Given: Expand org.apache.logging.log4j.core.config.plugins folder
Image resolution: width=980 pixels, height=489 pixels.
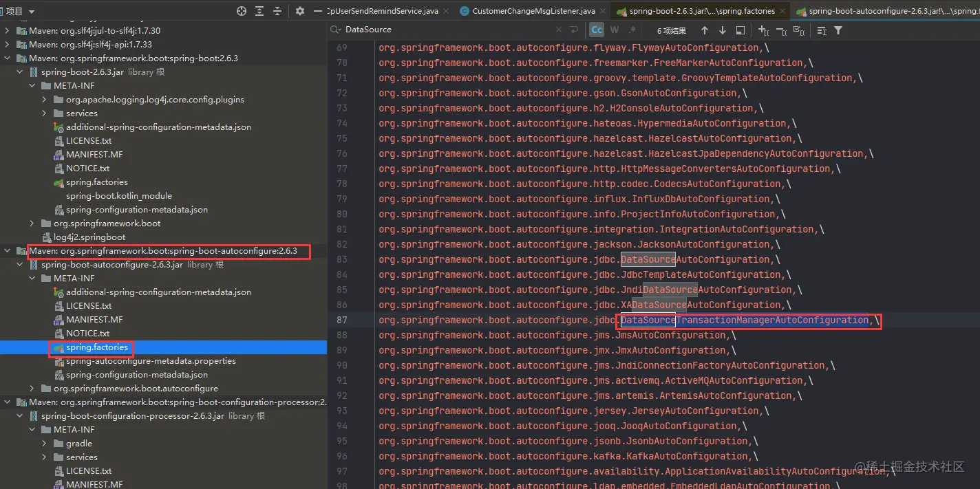Looking at the screenshot, I should point(45,100).
